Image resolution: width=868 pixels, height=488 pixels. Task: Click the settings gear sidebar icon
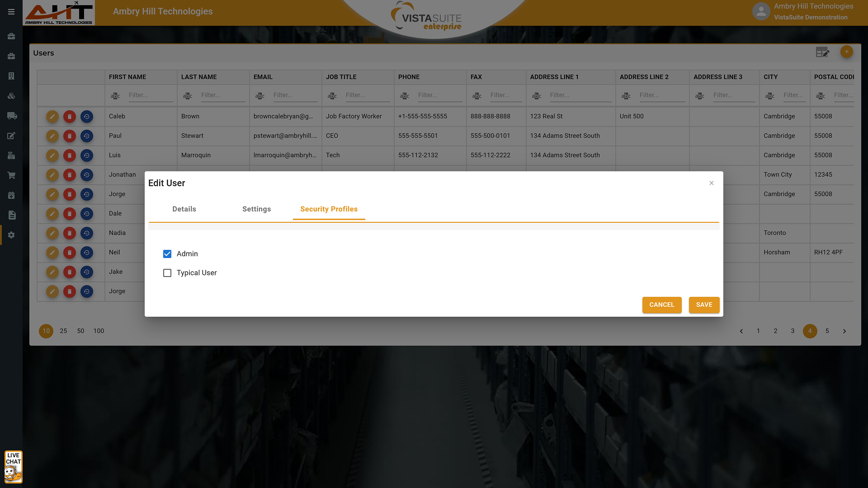pyautogui.click(x=12, y=235)
